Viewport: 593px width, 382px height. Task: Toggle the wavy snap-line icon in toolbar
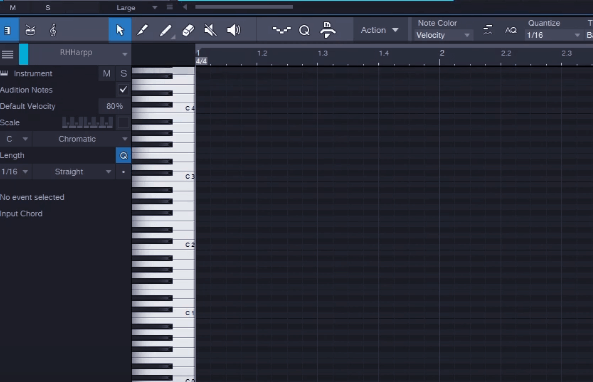[281, 30]
